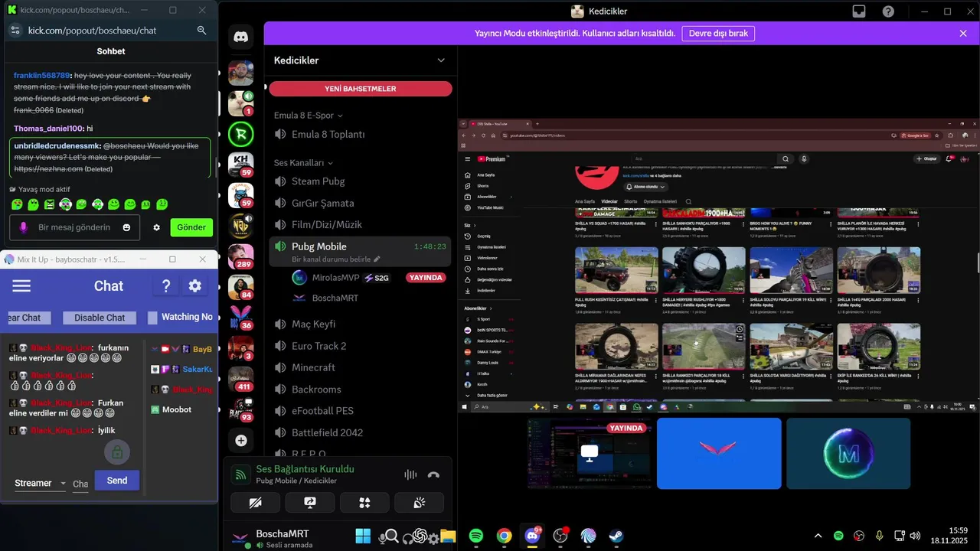Open Kick chat settings gear icon

click(157, 227)
